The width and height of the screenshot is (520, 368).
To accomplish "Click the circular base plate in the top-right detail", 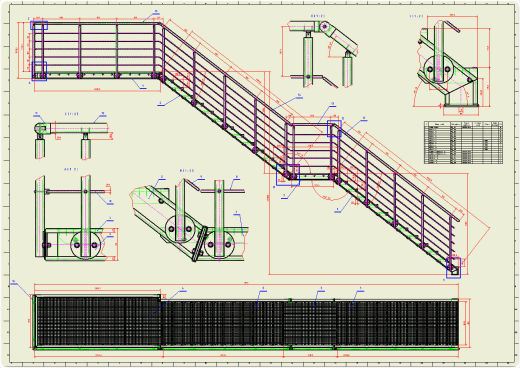I will 439,69.
